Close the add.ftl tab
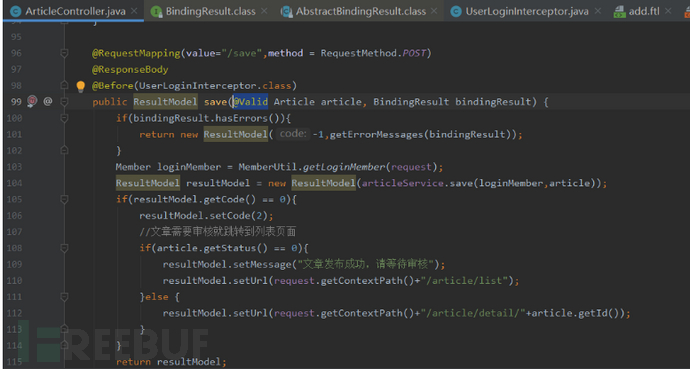Image resolution: width=690 pixels, height=369 pixels. pos(668,11)
